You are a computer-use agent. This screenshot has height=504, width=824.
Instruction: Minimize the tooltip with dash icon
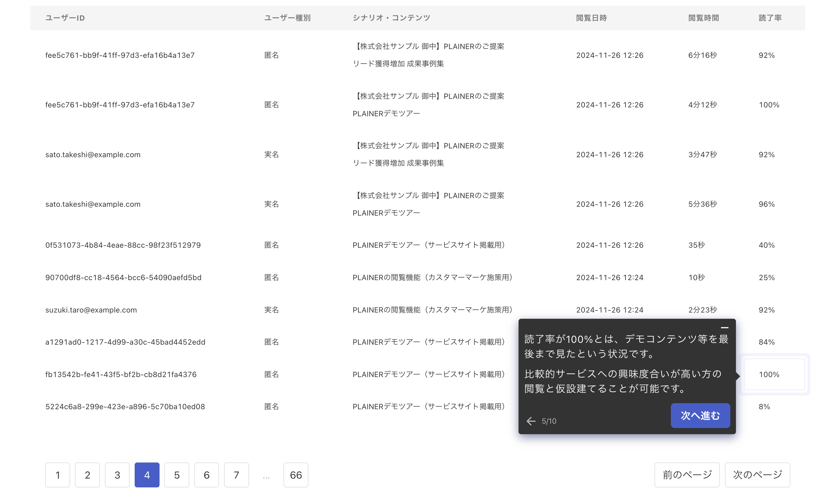pos(724,328)
